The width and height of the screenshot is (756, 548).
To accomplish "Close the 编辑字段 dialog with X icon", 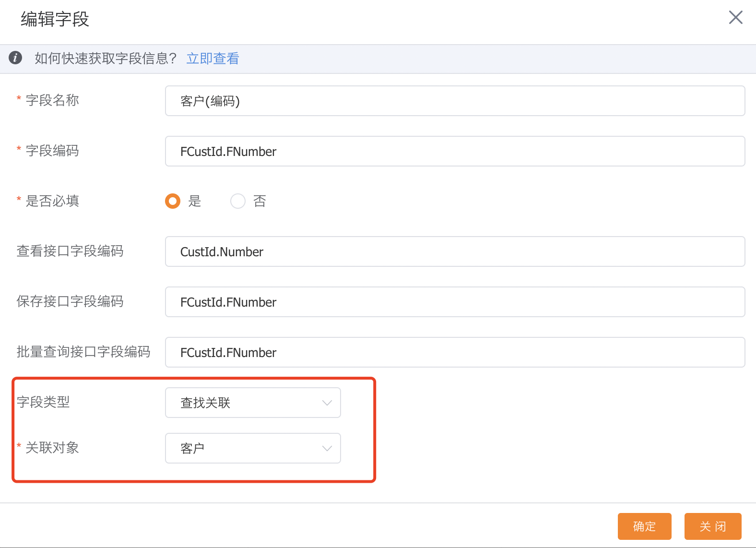I will click(735, 18).
